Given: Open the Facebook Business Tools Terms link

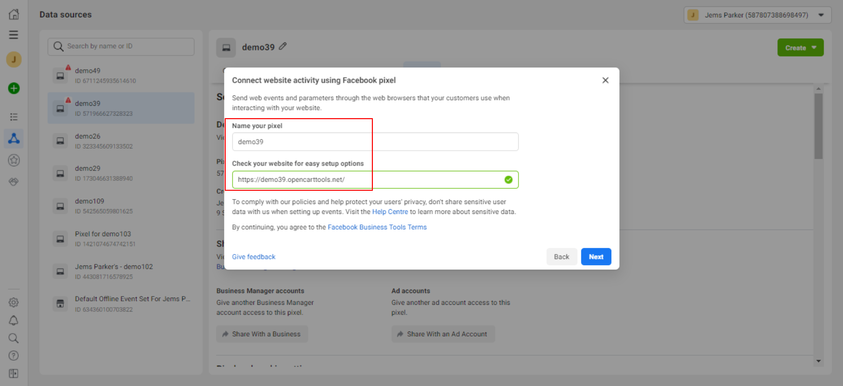Looking at the screenshot, I should 377,227.
